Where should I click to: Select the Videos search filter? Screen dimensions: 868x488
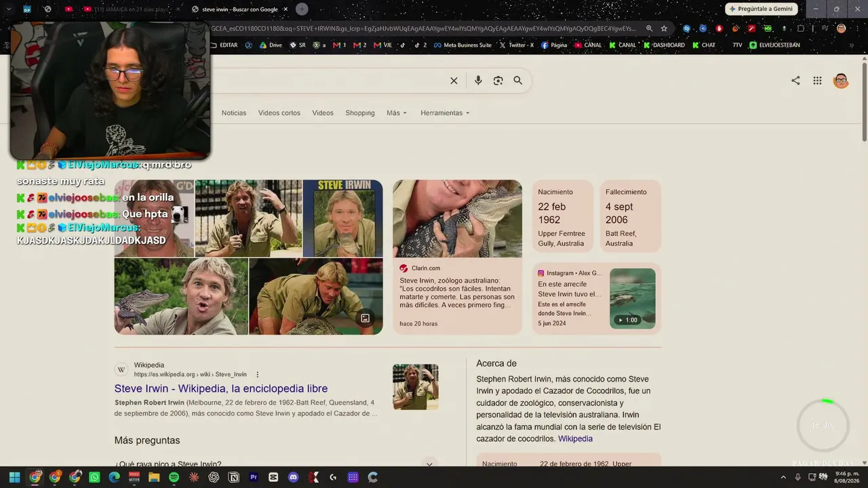323,113
